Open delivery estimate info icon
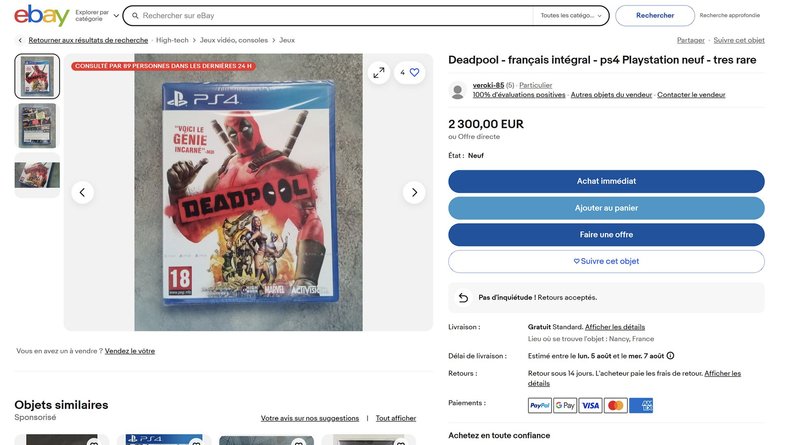The width and height of the screenshot is (790, 445). tap(670, 356)
